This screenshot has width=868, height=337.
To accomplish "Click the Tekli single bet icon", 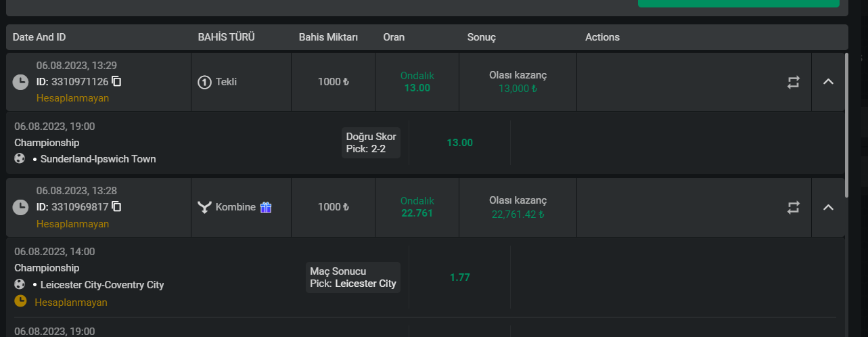I will pos(204,82).
